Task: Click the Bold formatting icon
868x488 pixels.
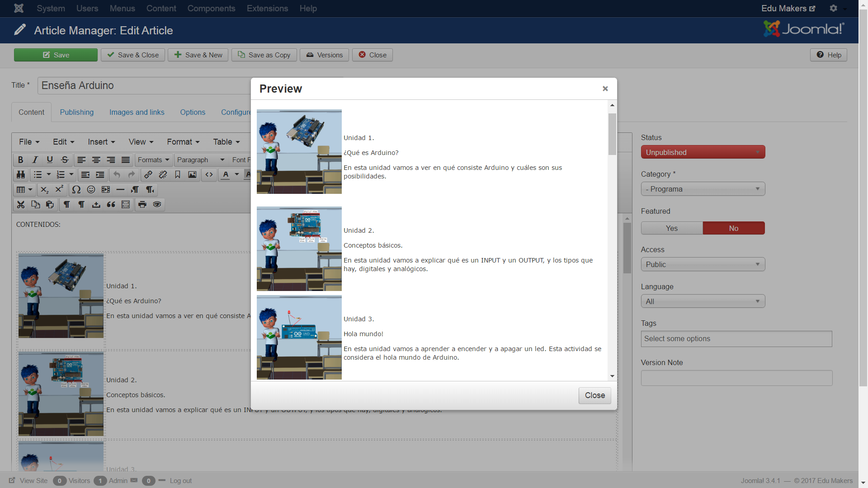Action: [20, 160]
